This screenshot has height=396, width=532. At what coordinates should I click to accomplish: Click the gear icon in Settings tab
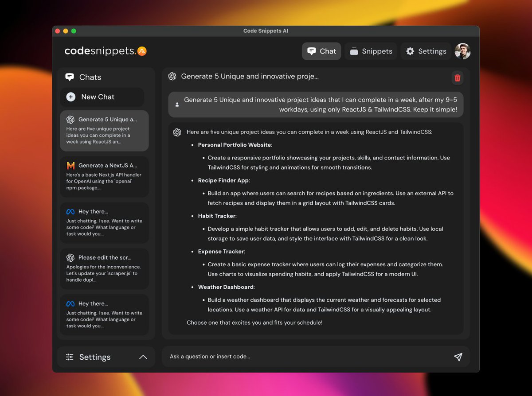410,51
